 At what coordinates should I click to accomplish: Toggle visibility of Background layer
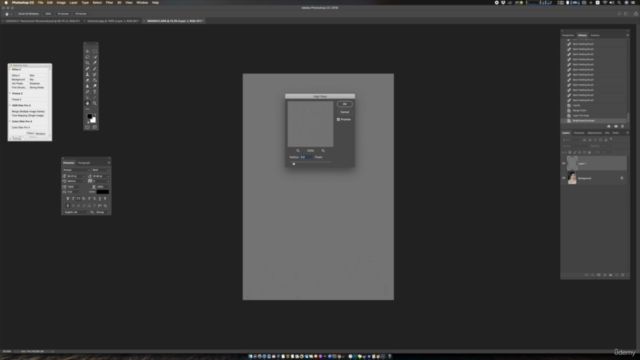coord(564,178)
